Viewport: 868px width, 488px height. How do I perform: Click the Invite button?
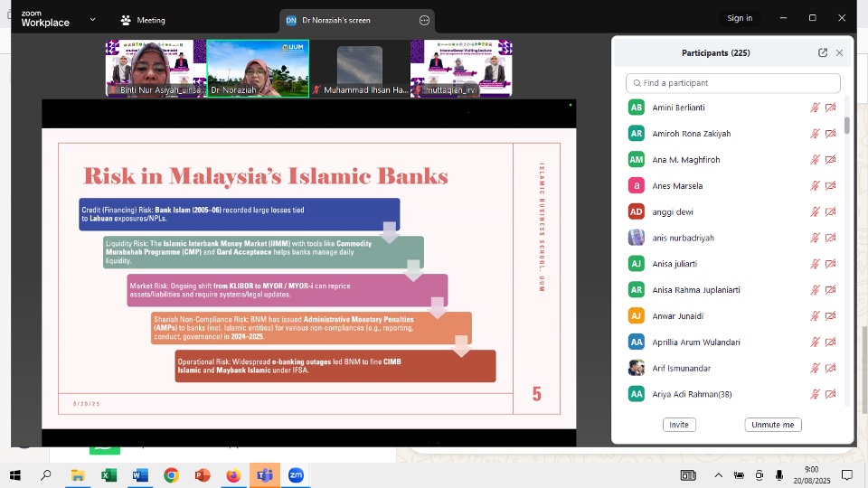point(679,425)
